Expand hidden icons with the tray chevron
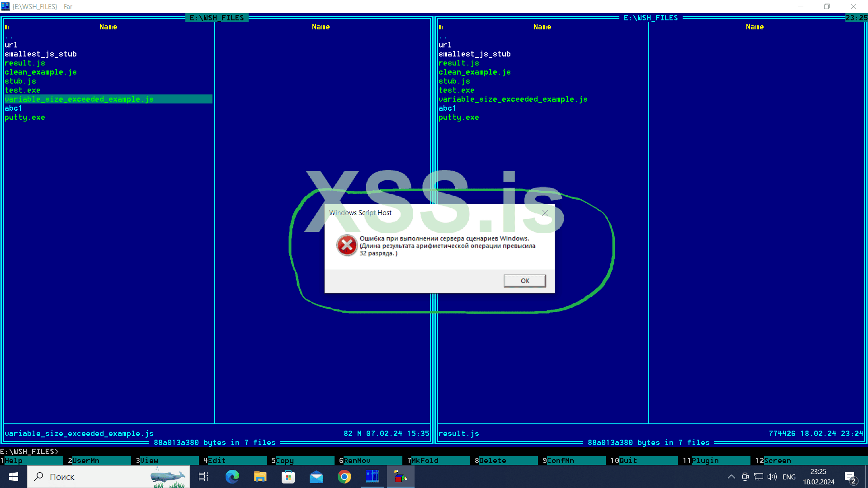The width and height of the screenshot is (868, 488). pyautogui.click(x=731, y=477)
